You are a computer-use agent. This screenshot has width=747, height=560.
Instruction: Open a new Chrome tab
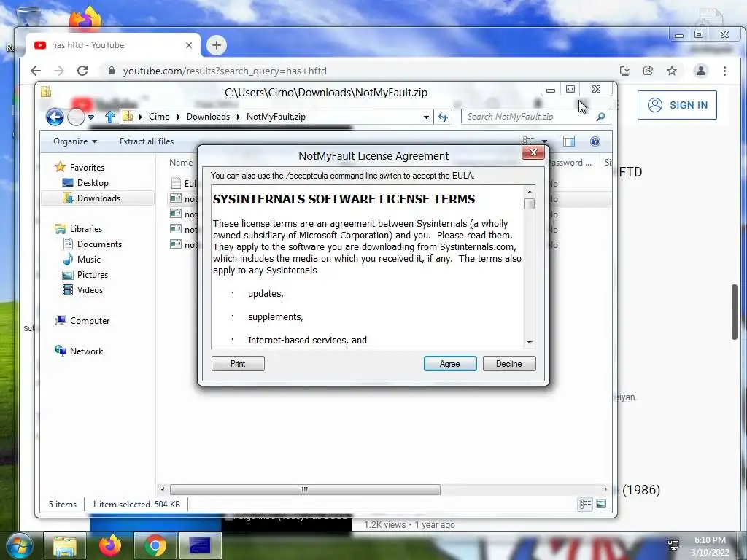click(x=216, y=45)
